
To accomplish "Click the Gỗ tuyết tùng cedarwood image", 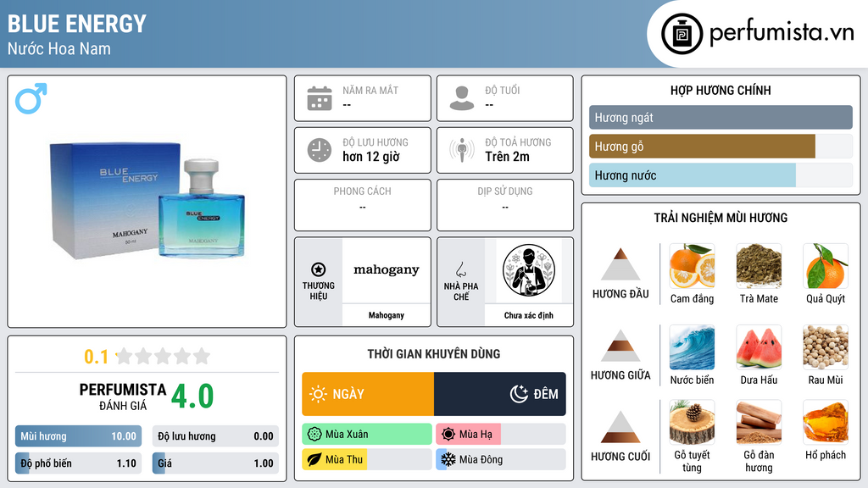I will pos(692,423).
